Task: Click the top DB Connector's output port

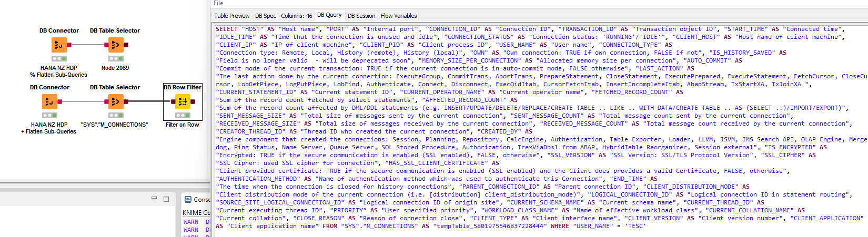Action: point(69,45)
